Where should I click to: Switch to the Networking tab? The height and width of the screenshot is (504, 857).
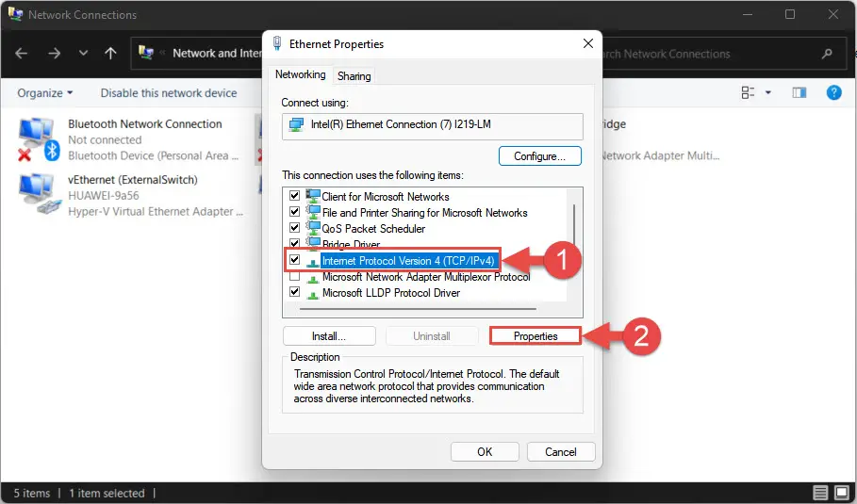[300, 74]
